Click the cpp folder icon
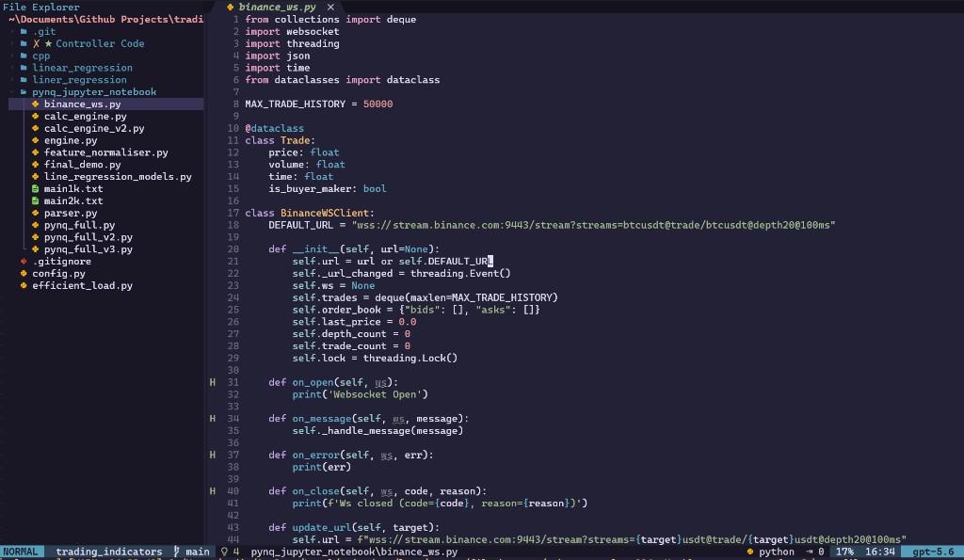 tap(24, 56)
